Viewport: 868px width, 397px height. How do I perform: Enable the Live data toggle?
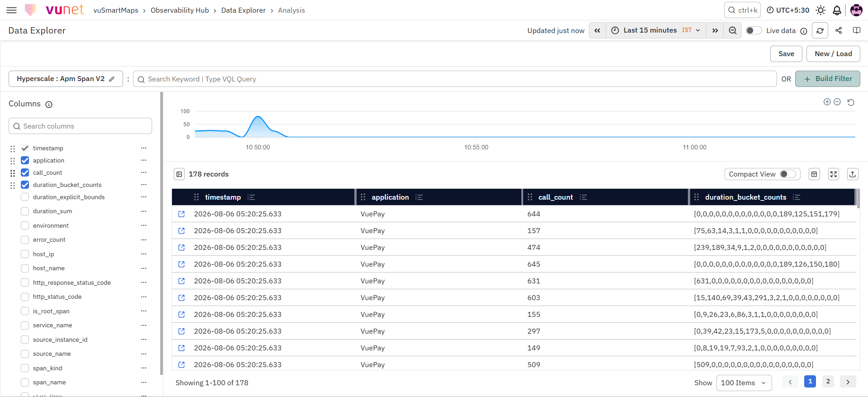[x=754, y=30]
